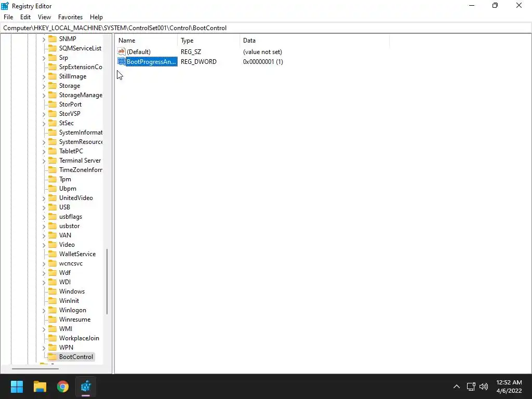Select the WPN key
Image resolution: width=532 pixels, height=399 pixels.
tap(66, 348)
